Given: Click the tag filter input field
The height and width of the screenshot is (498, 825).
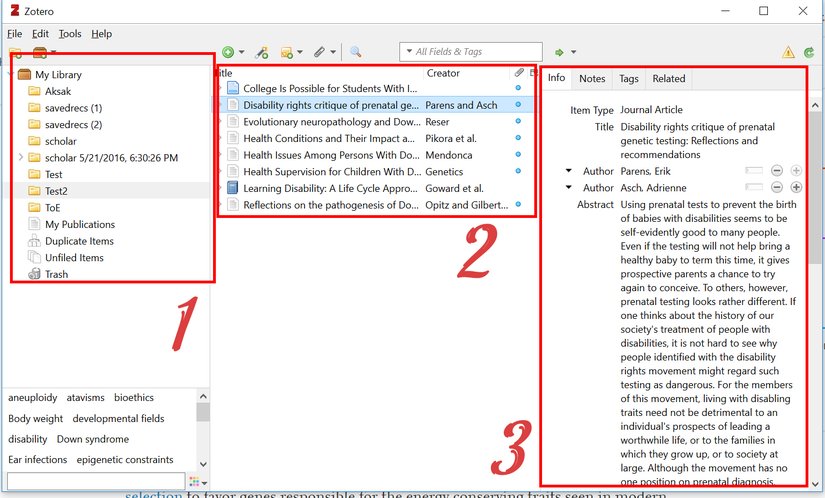Looking at the screenshot, I should pyautogui.click(x=96, y=481).
